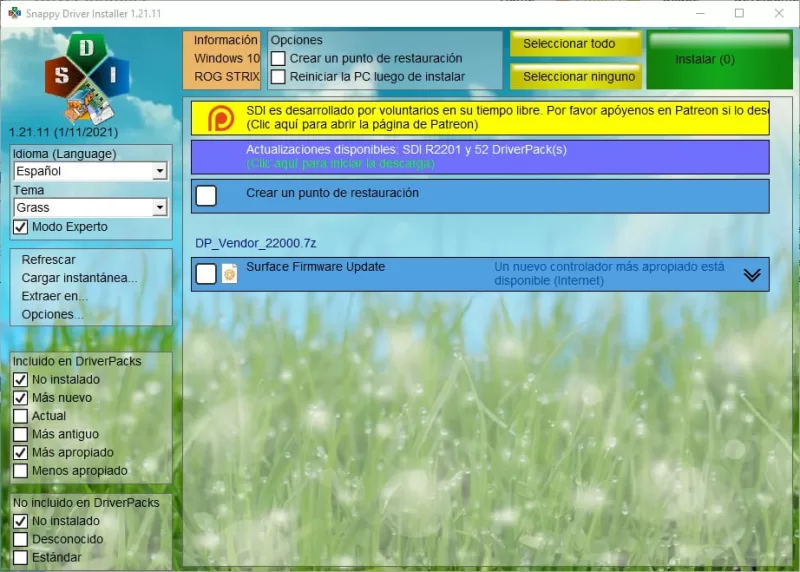Viewport: 800px width, 572px height.
Task: Click the No incluido en DriverPacks heading
Action: click(x=86, y=503)
